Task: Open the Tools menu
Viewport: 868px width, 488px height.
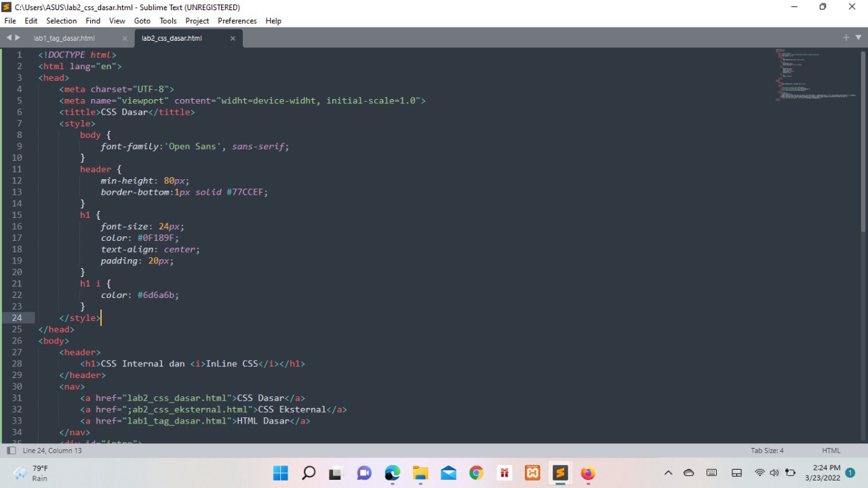Action: pyautogui.click(x=167, y=20)
